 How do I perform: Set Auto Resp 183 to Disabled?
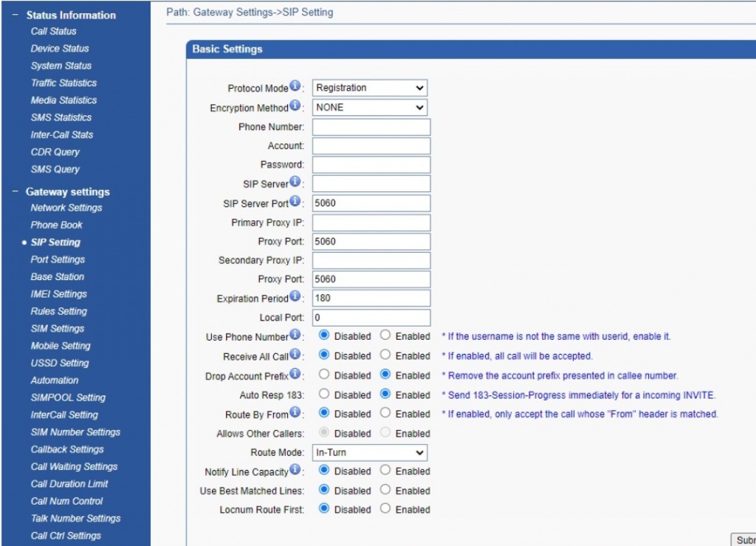[324, 395]
